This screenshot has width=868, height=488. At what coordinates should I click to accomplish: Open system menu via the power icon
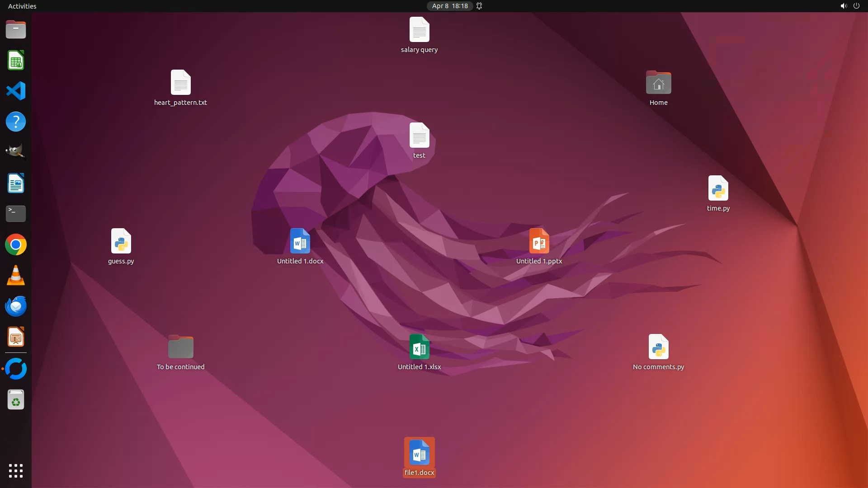[x=856, y=6]
